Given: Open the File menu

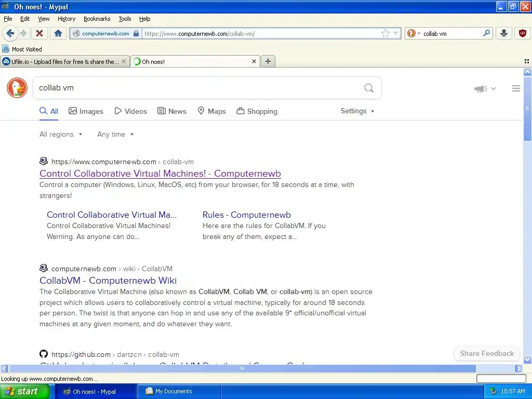Looking at the screenshot, I should (8, 19).
